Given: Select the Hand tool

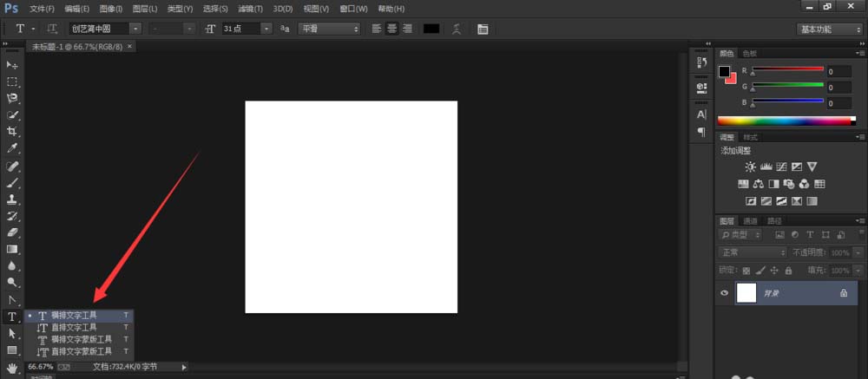Looking at the screenshot, I should pyautogui.click(x=12, y=368).
